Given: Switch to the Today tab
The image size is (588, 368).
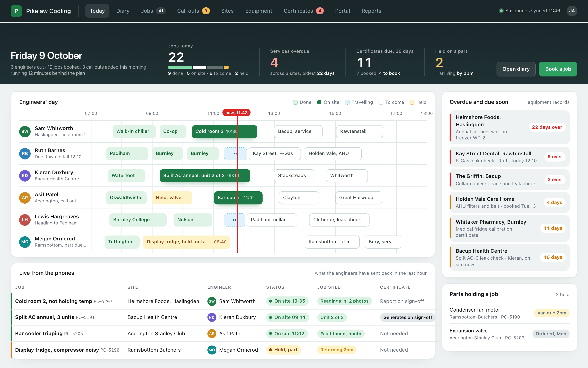Looking at the screenshot, I should click(x=97, y=11).
